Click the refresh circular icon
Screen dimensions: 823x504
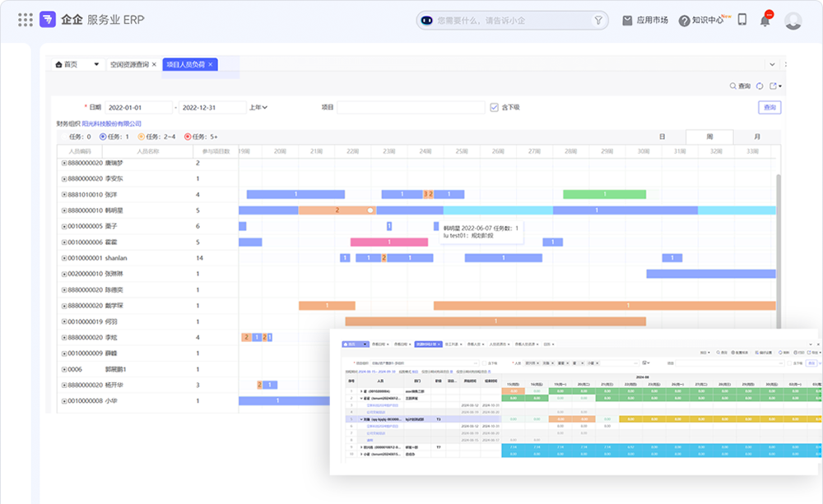pyautogui.click(x=760, y=86)
